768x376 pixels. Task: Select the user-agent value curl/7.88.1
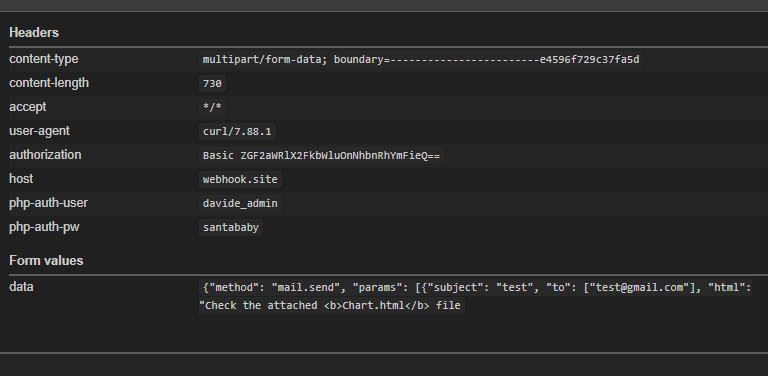pos(237,132)
